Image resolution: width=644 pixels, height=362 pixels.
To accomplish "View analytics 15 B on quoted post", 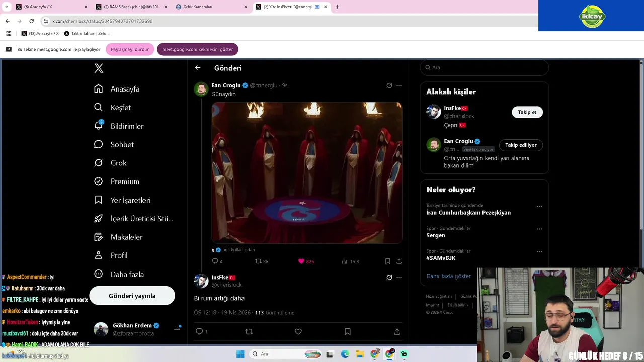I will click(x=350, y=261).
